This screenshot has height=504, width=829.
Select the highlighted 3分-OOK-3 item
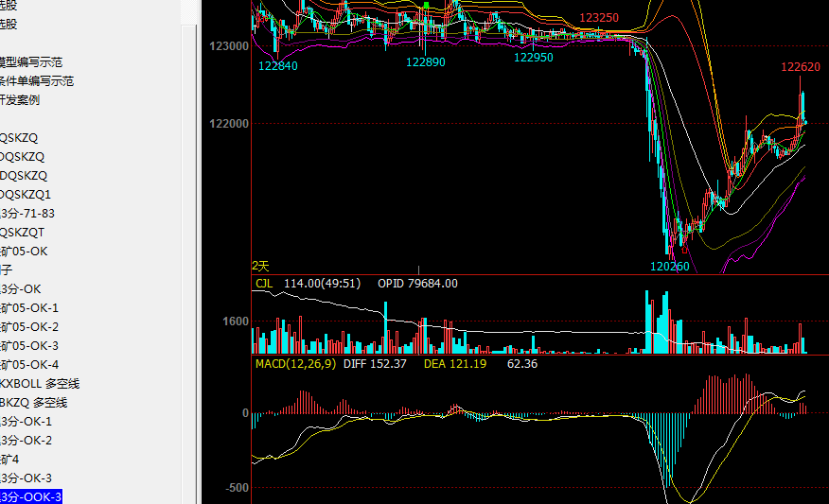31,497
